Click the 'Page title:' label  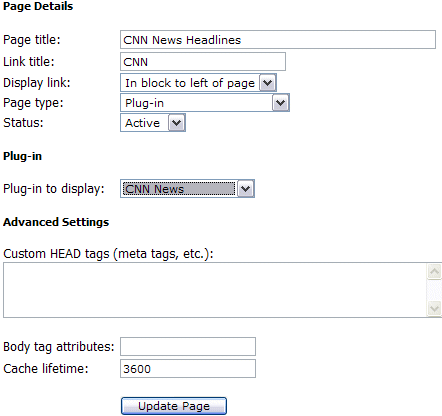point(32,40)
